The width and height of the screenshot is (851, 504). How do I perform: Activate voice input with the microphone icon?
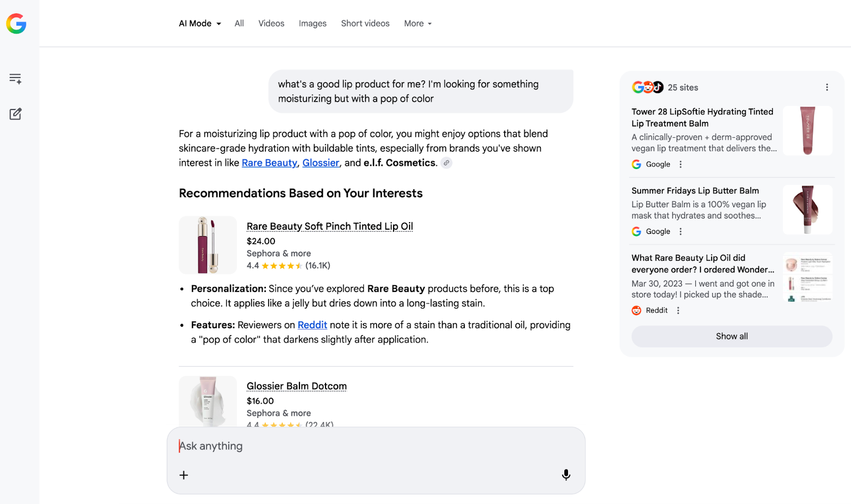click(x=565, y=475)
